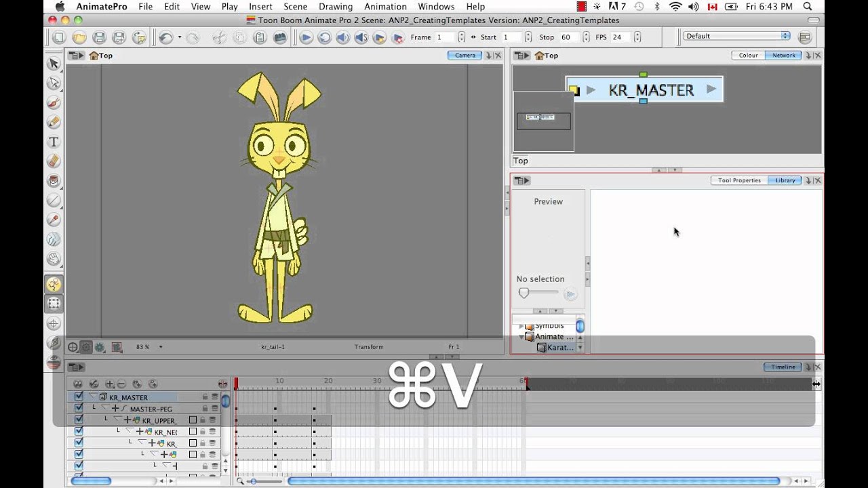
Task: Click the Top home breadcrumb in Camera view
Action: click(x=101, y=56)
